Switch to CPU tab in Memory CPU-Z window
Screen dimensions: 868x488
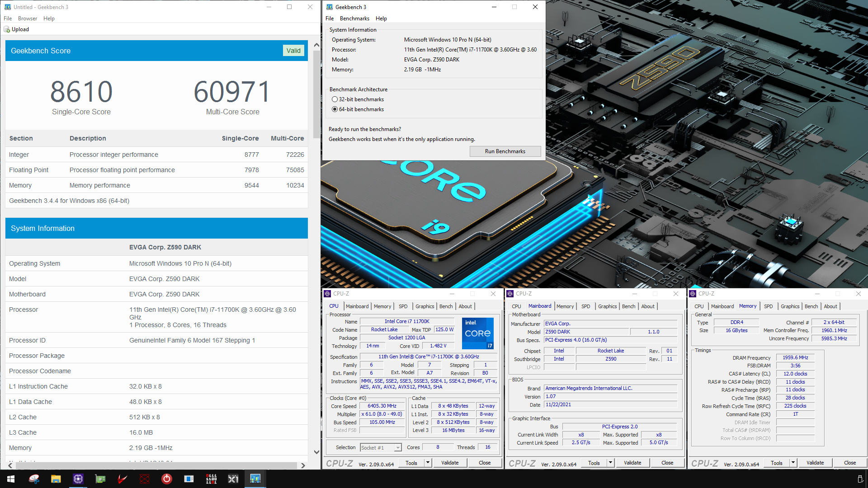(699, 306)
